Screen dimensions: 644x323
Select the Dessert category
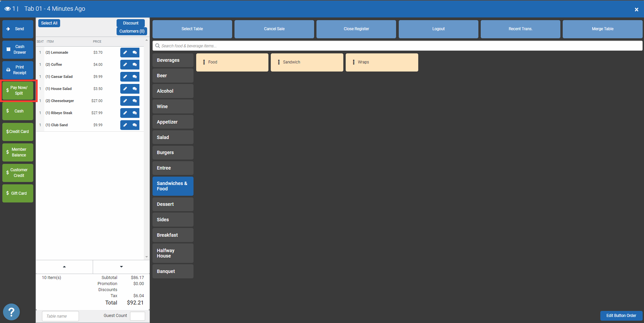pos(173,204)
